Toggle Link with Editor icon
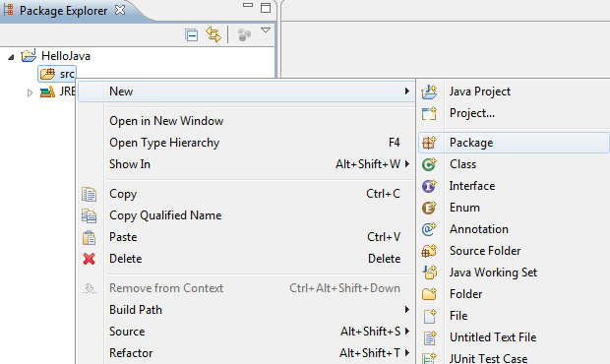 point(213,34)
